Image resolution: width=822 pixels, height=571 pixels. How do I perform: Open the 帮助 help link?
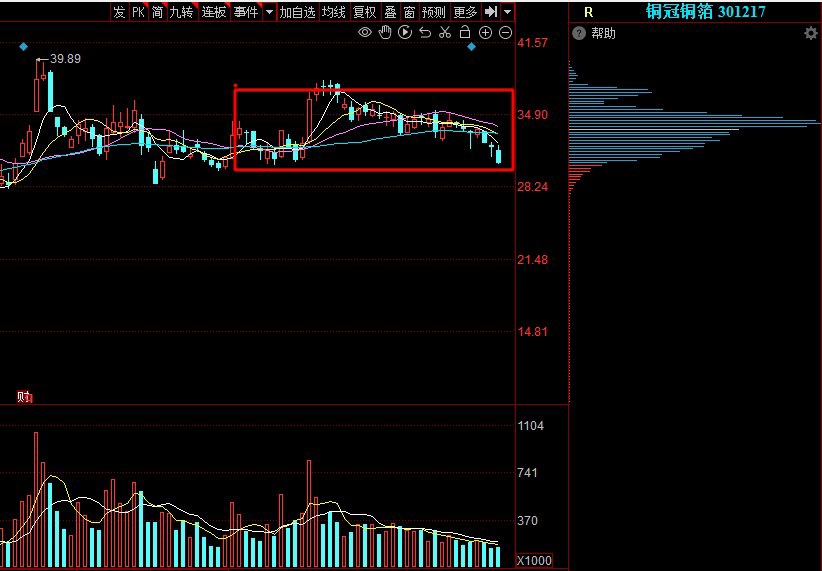pyautogui.click(x=603, y=34)
